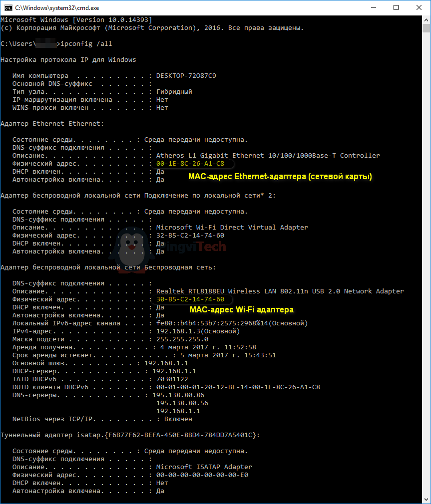Click the scrollbar down arrow
This screenshot has height=504, width=431.
point(426,499)
